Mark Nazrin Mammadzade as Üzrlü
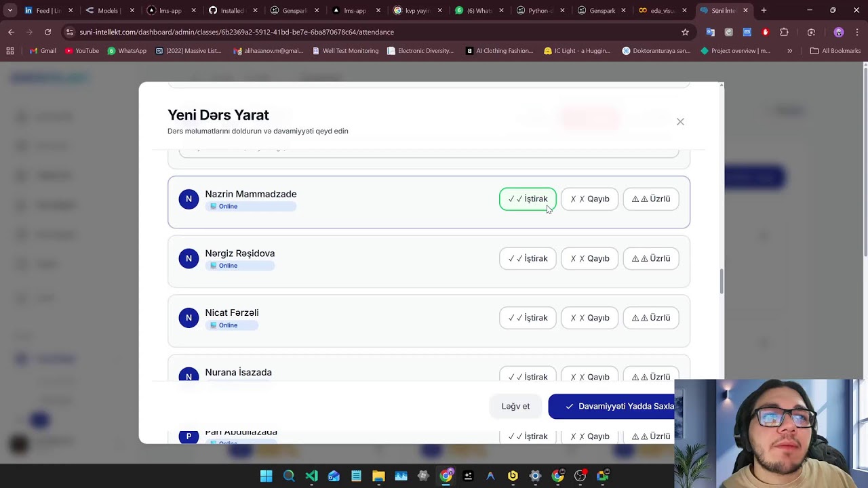 651,199
